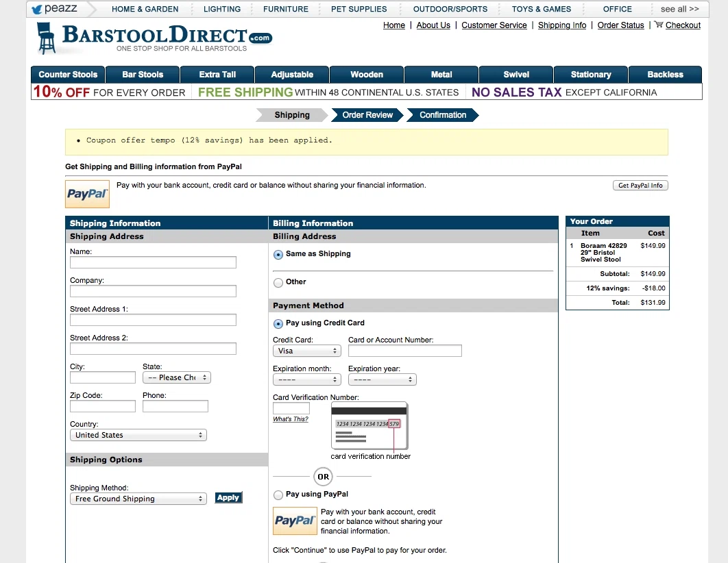728x563 pixels.
Task: Open Order Status link
Action: tap(621, 25)
